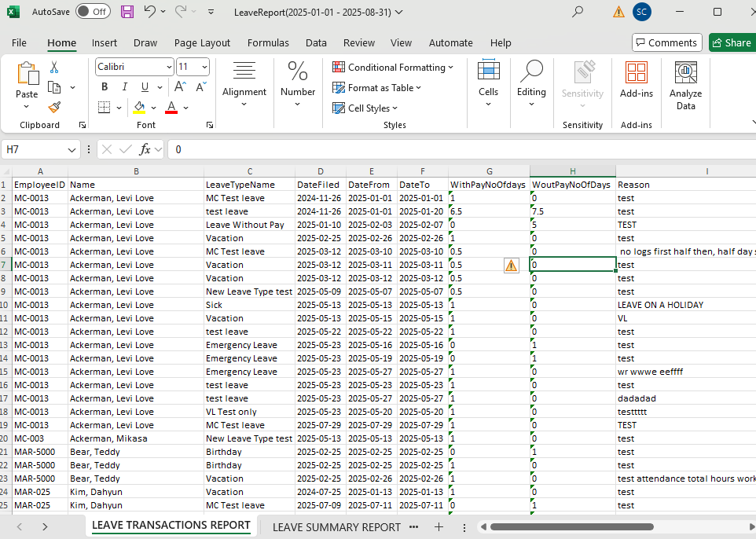Viewport: 756px width, 539px height.
Task: Open the font size dropdown
Action: (x=205, y=68)
